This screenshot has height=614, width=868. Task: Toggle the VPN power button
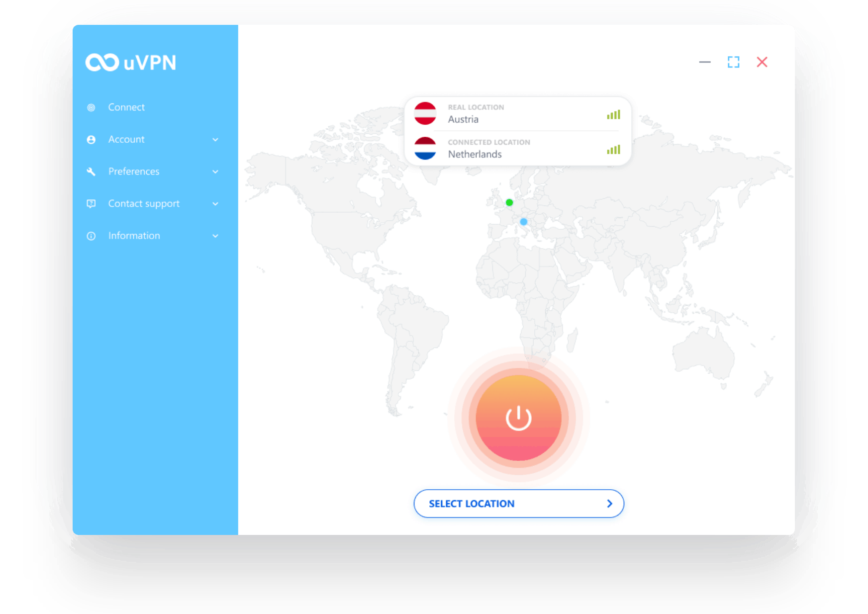[x=519, y=418]
